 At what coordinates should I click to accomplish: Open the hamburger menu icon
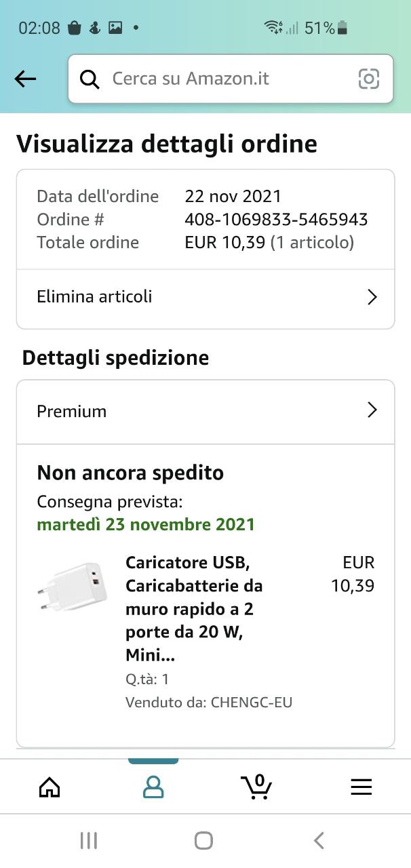tap(361, 787)
